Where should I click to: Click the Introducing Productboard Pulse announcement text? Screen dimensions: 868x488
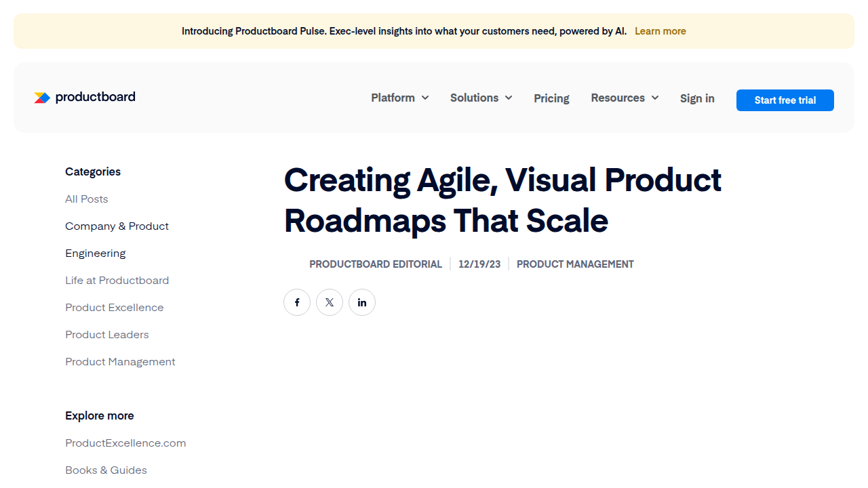404,31
